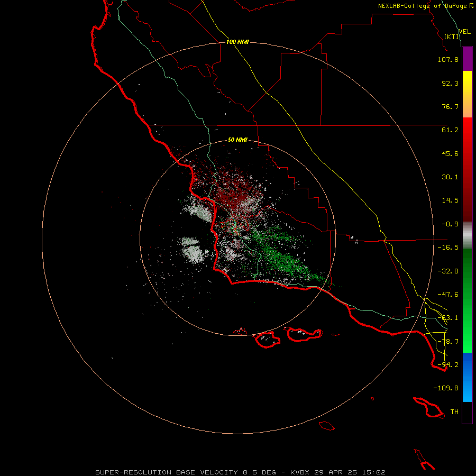Select the -32.0 scale value

point(448,271)
